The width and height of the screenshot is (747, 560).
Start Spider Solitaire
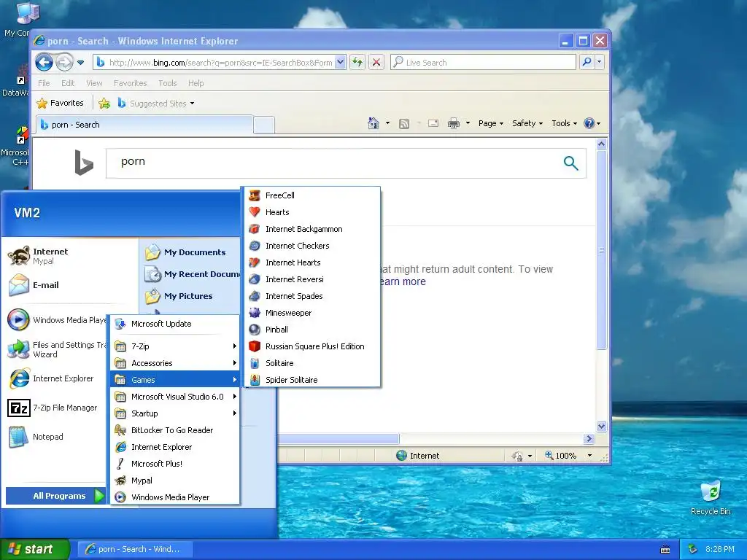click(312, 379)
